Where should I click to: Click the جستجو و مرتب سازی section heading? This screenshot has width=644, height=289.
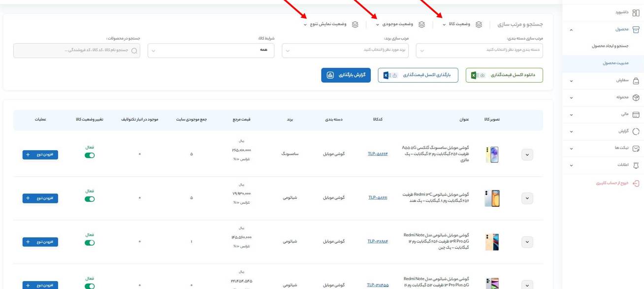point(520,24)
